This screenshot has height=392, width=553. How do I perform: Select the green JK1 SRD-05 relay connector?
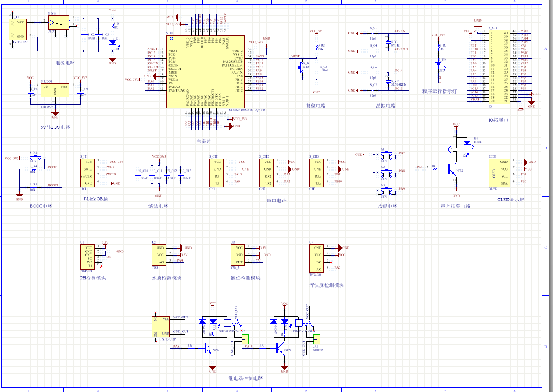(315, 339)
